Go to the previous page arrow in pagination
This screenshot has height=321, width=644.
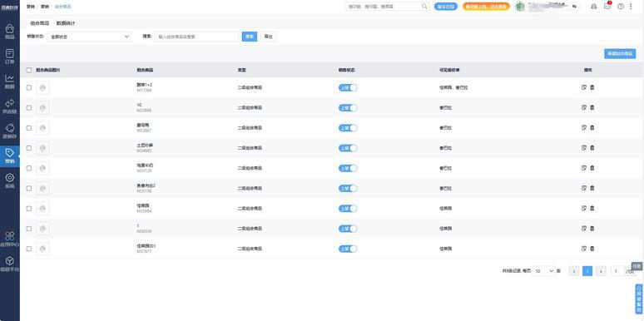point(574,271)
